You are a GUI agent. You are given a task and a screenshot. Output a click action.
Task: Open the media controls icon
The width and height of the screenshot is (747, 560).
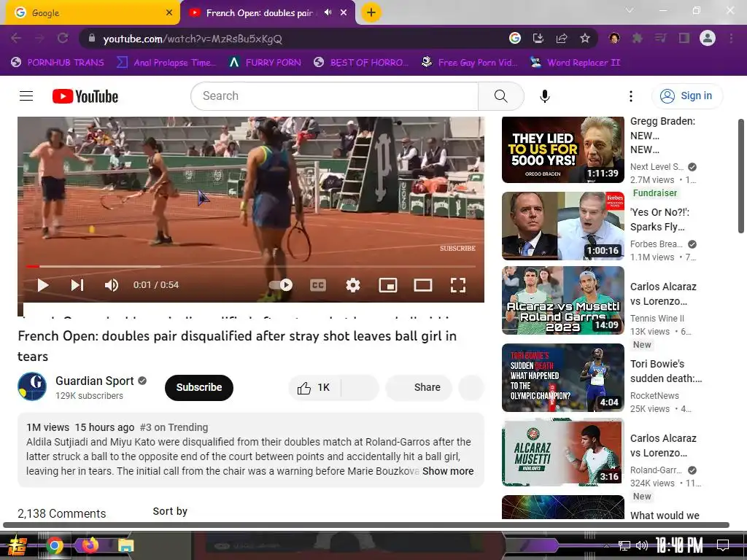coord(660,38)
